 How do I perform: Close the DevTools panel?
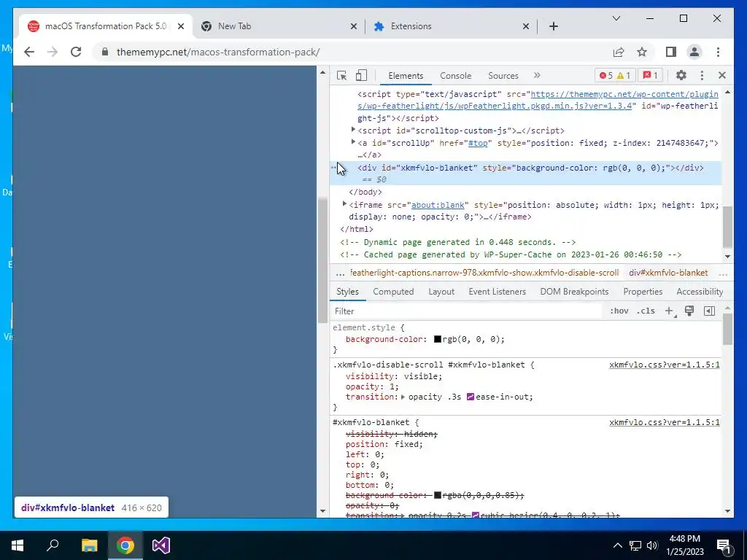click(721, 75)
